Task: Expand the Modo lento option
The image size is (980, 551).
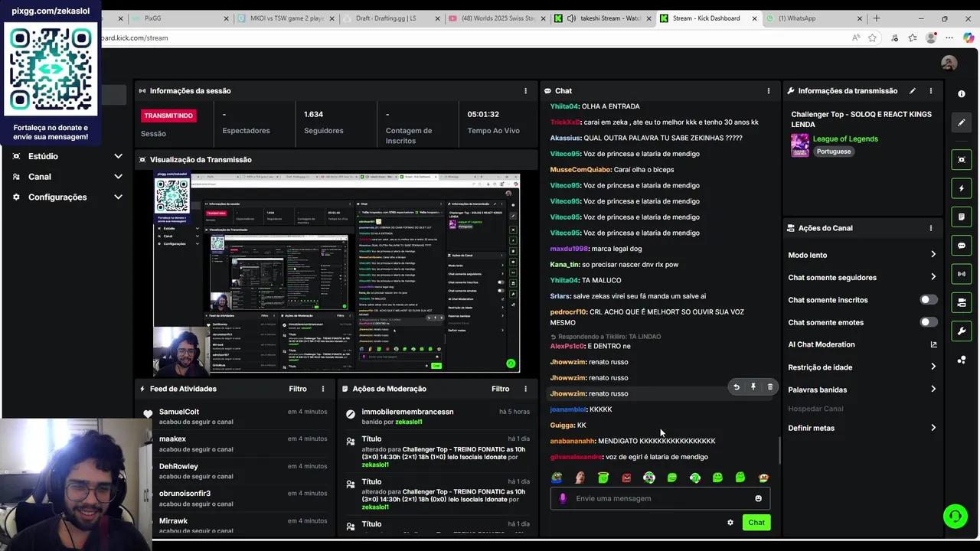Action: (x=933, y=255)
